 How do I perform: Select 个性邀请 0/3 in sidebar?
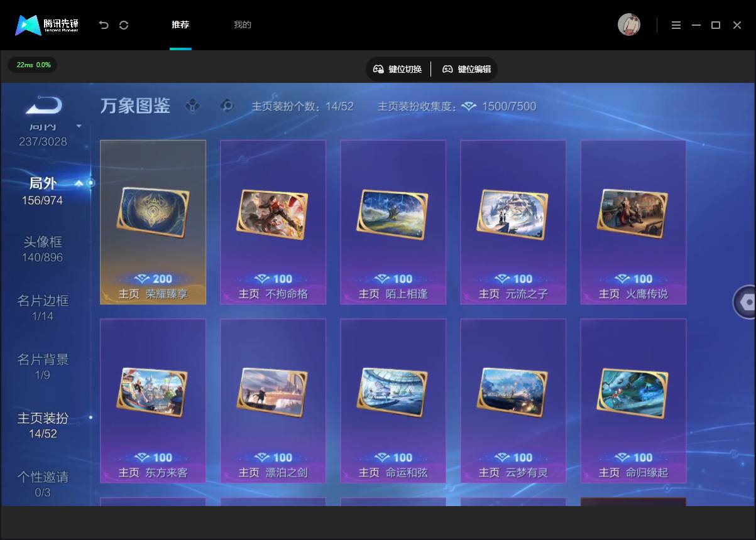coord(43,484)
